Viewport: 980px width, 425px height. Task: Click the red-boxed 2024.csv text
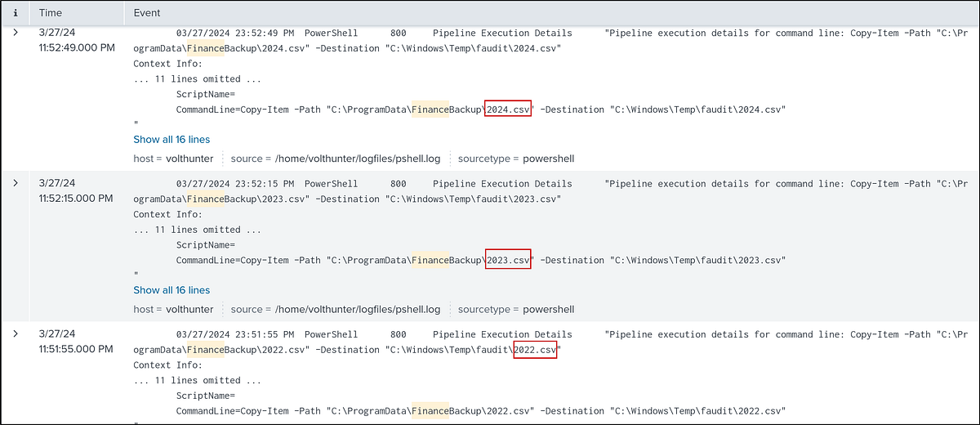click(x=508, y=109)
